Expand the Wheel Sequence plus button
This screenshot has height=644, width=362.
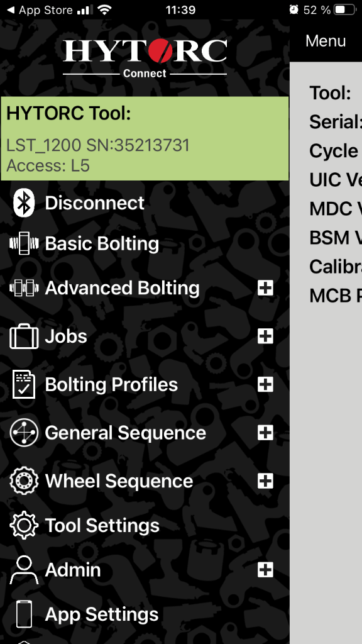266,481
